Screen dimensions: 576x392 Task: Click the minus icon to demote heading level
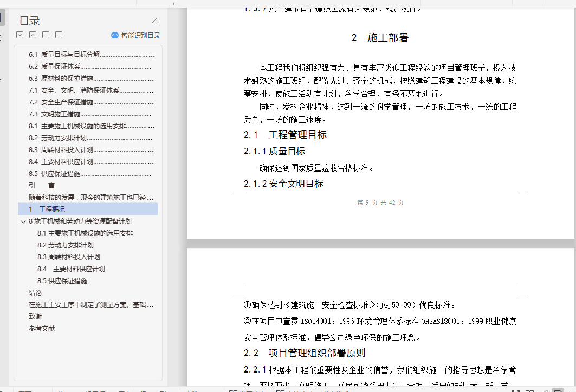[59, 35]
